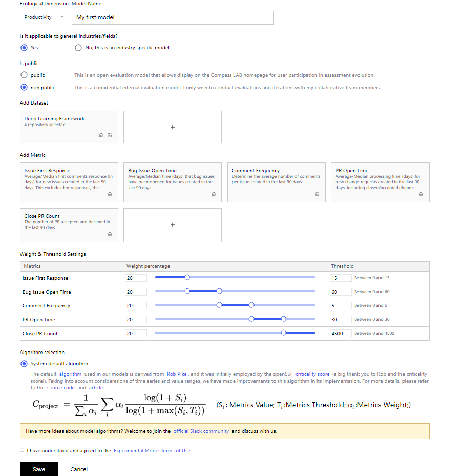Add a new dataset with plus card
Viewport: 465px width, 476px height.
click(x=173, y=127)
